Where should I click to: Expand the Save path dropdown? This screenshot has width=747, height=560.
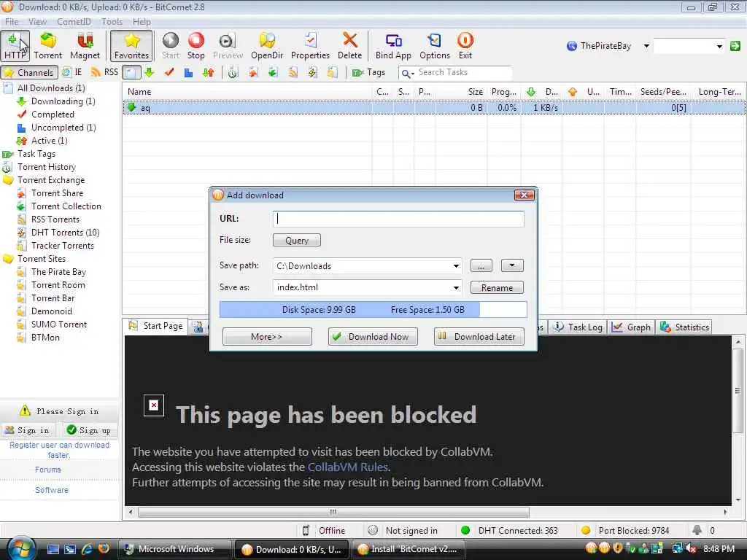click(x=456, y=265)
